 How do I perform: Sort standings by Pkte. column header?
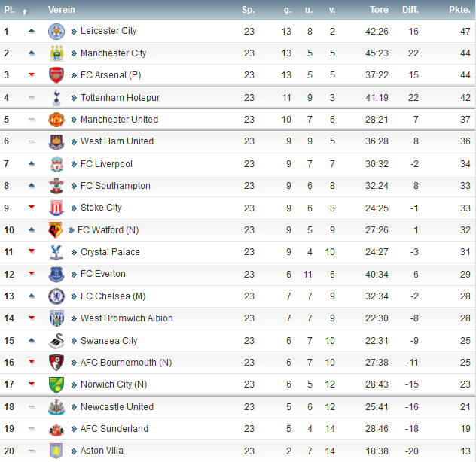point(459,10)
